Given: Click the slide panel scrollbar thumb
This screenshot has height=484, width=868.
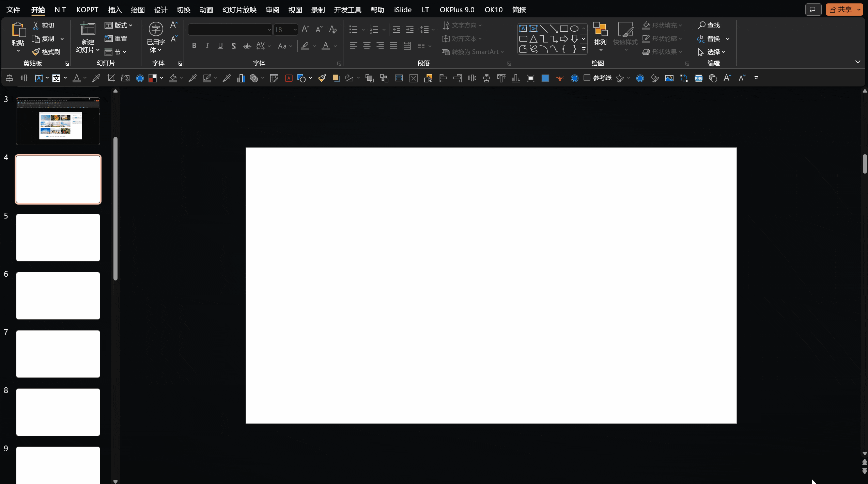Looking at the screenshot, I should (115, 208).
